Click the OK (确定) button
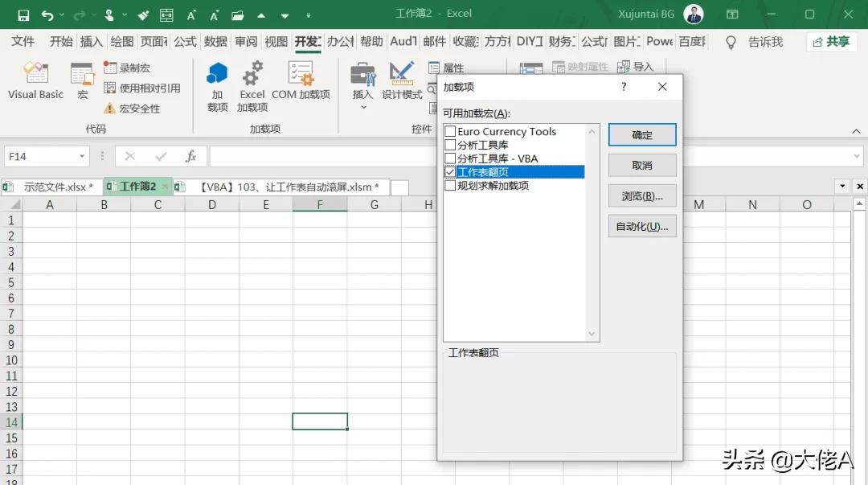Image resolution: width=868 pixels, height=485 pixels. pos(642,134)
